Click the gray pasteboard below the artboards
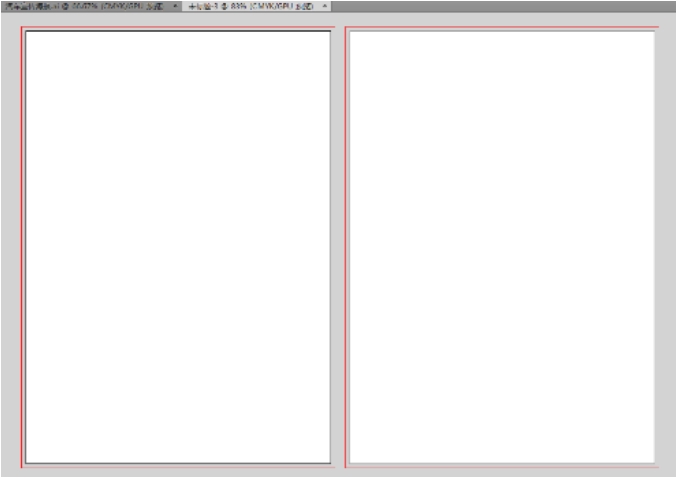The height and width of the screenshot is (478, 677). (x=338, y=472)
